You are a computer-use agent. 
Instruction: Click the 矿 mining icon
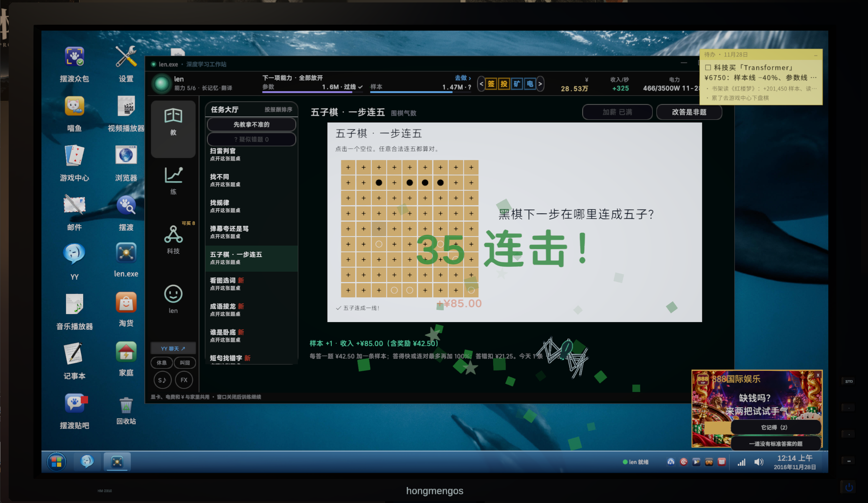click(517, 84)
